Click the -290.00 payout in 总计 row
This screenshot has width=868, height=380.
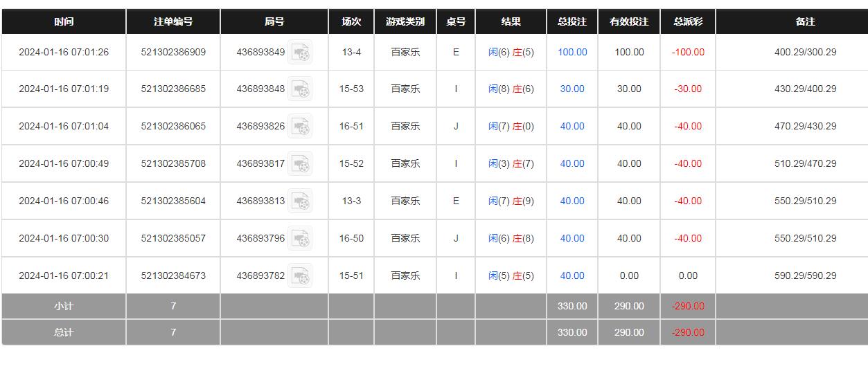click(688, 332)
